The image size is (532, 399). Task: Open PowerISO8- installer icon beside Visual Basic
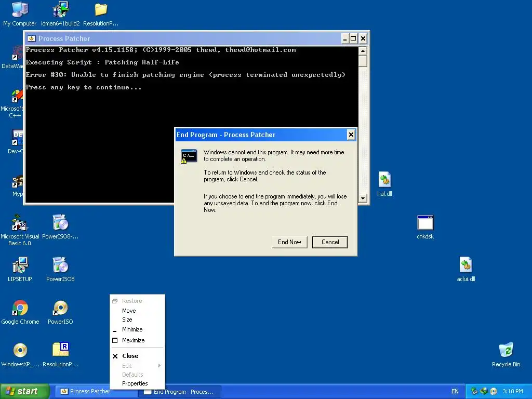(x=60, y=227)
